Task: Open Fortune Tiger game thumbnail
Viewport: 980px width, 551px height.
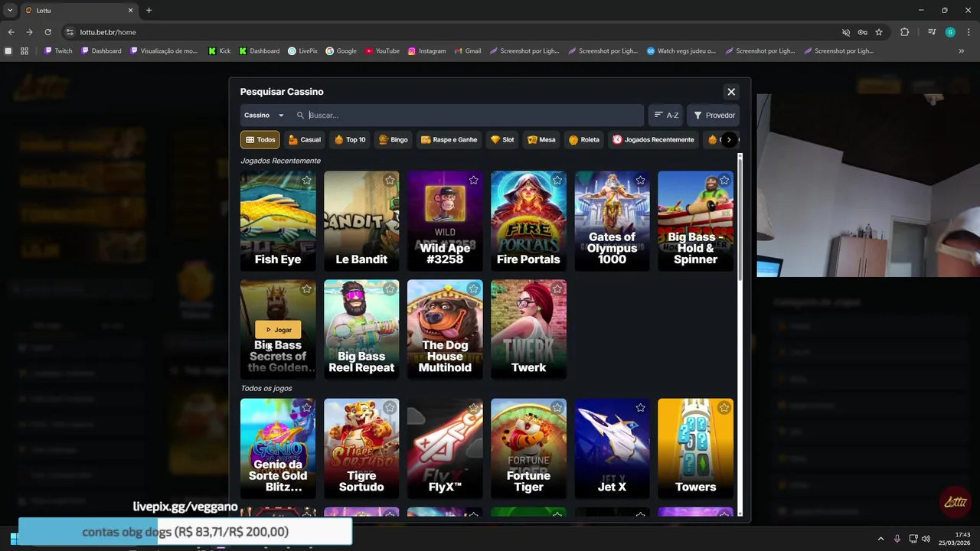Action: coord(528,449)
